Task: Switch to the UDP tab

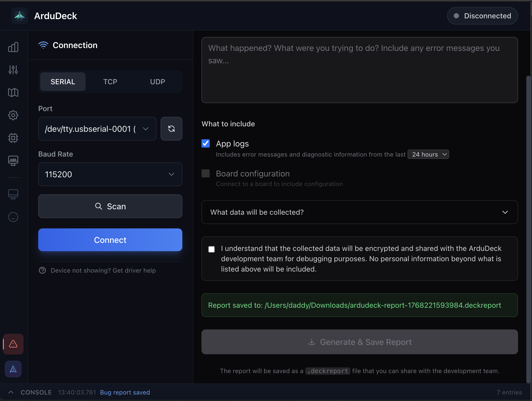Action: pyautogui.click(x=158, y=82)
